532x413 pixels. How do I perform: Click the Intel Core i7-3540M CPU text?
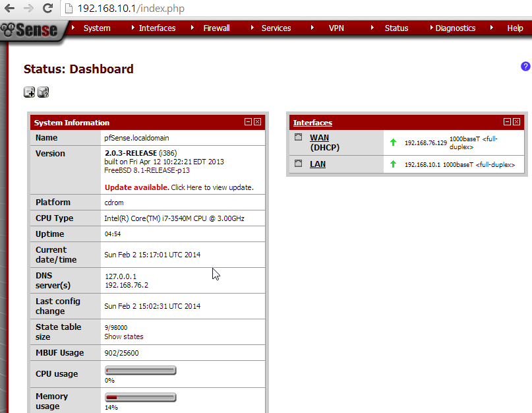175,218
